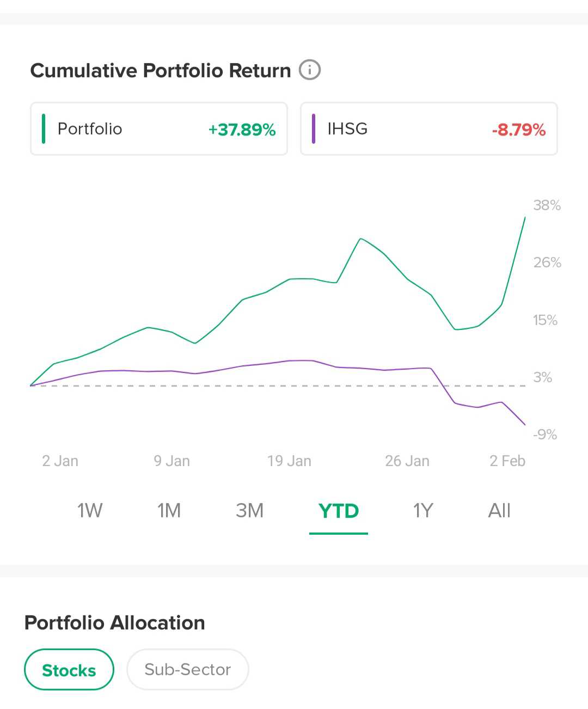Toggle the Stocks allocation pill
588x709 pixels.
(x=69, y=670)
